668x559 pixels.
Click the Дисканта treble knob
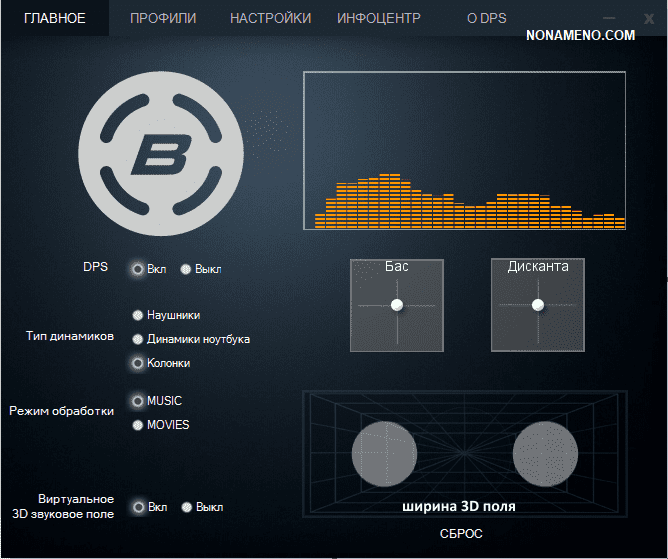538,305
